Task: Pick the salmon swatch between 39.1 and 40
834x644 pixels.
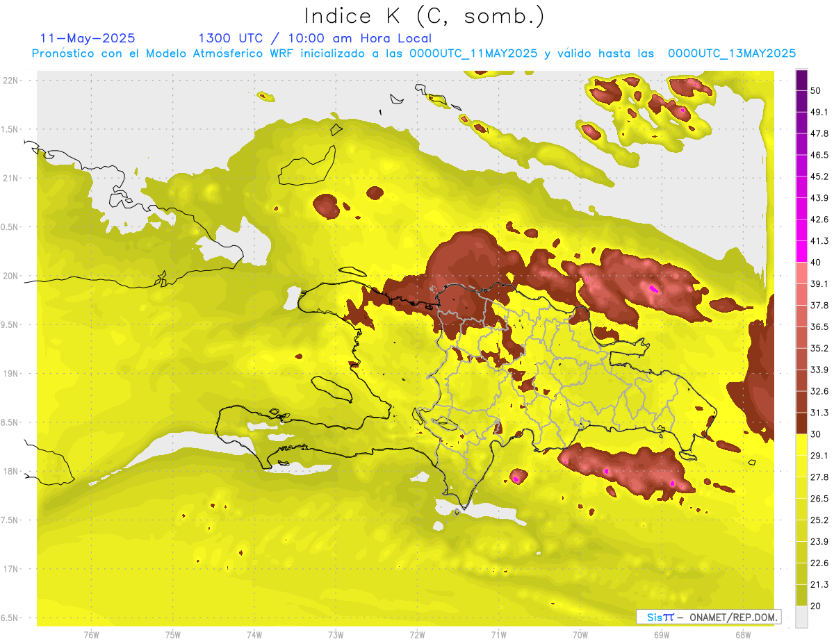Action: pyautogui.click(x=801, y=273)
